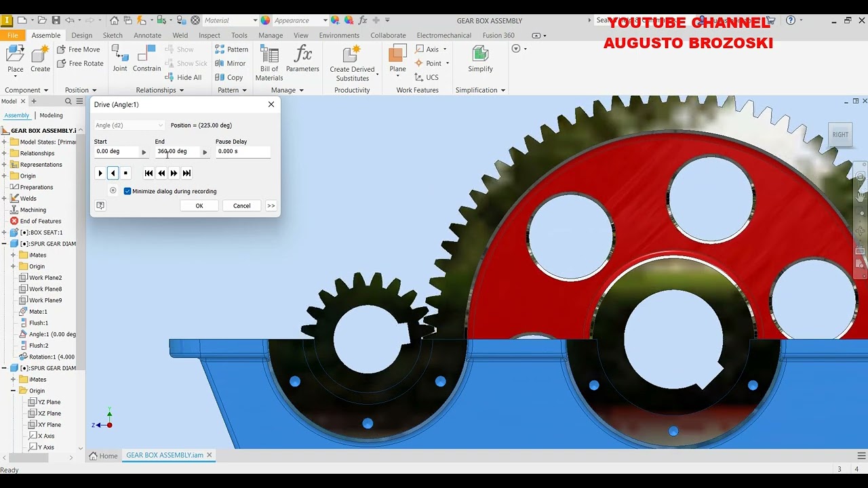Expand the Representations tree node

[4, 165]
